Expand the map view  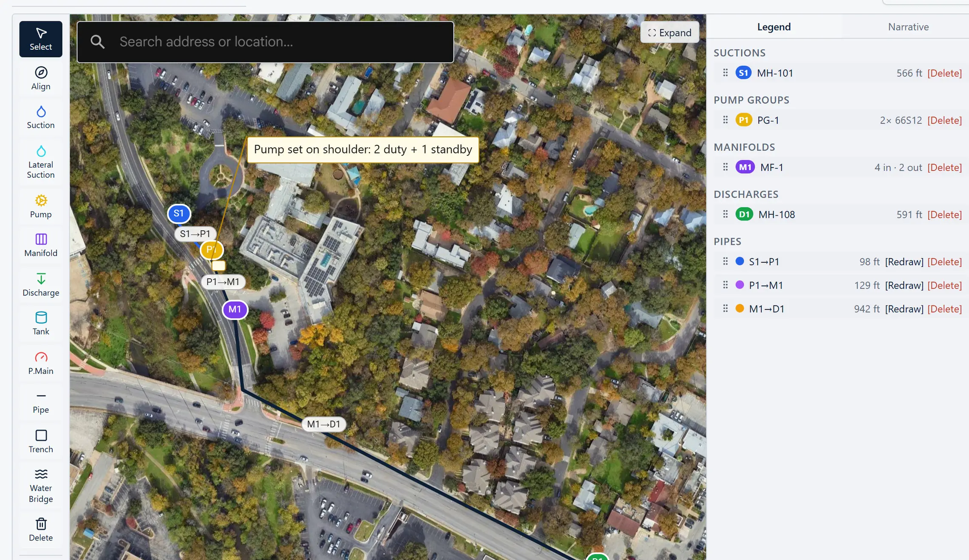[x=670, y=33]
